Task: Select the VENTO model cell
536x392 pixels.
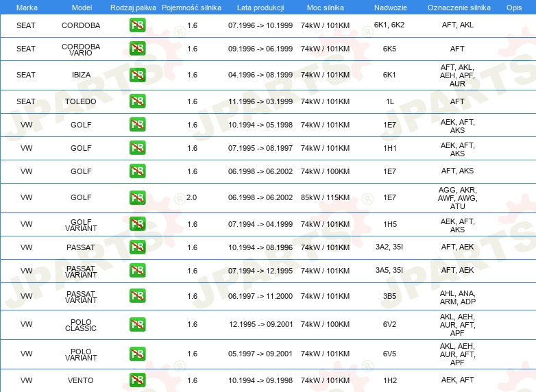Action: 81,380
